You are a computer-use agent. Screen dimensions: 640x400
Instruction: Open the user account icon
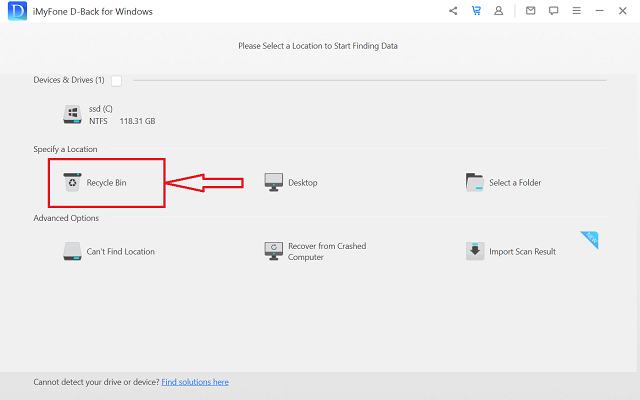click(x=498, y=11)
